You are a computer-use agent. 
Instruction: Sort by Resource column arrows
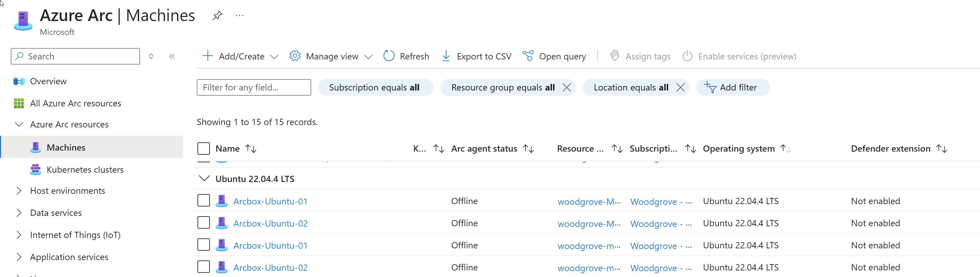(617, 149)
